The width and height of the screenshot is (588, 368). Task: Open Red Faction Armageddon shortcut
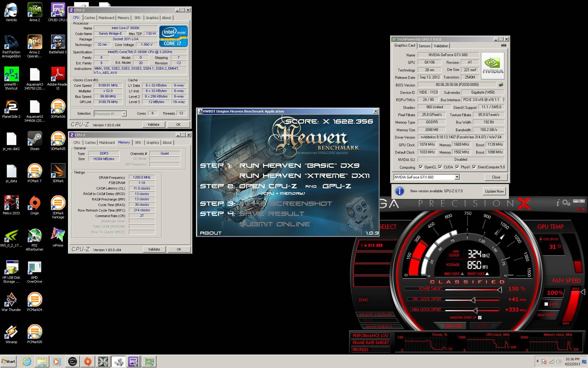pos(11,47)
